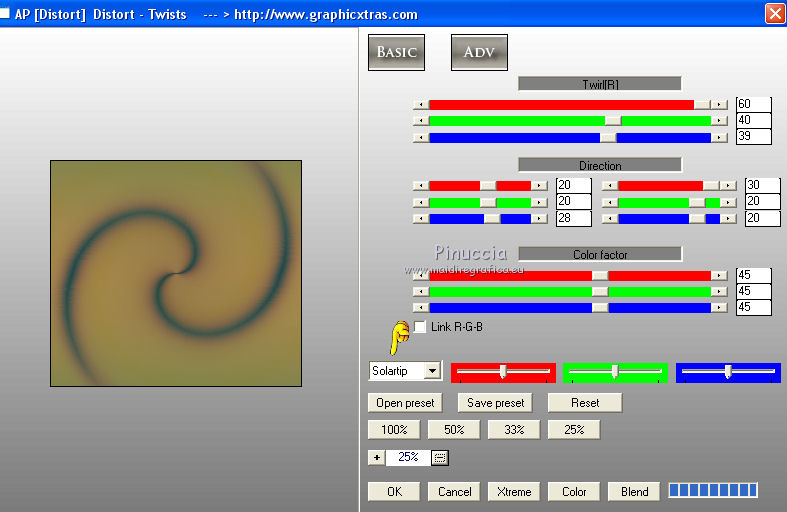Confirm the filter with OK

pos(394,491)
